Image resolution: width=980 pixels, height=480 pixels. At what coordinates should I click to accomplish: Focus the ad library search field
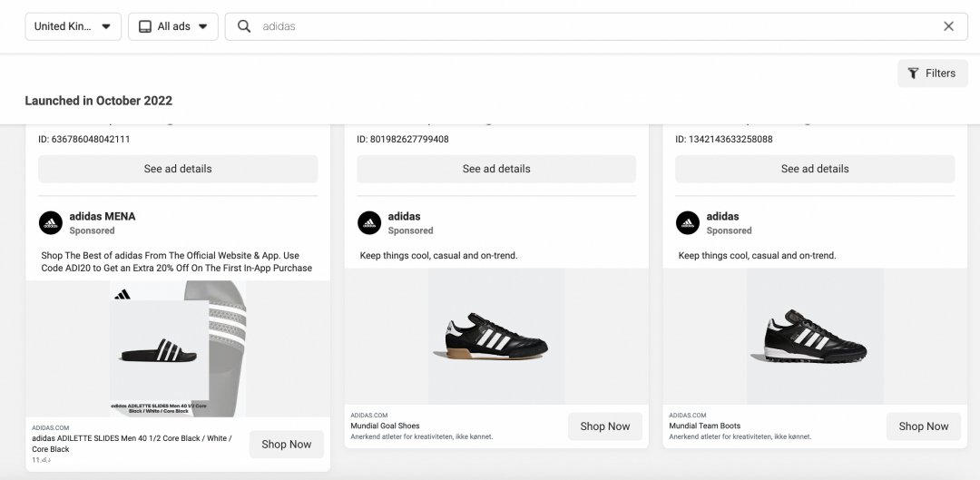[590, 26]
